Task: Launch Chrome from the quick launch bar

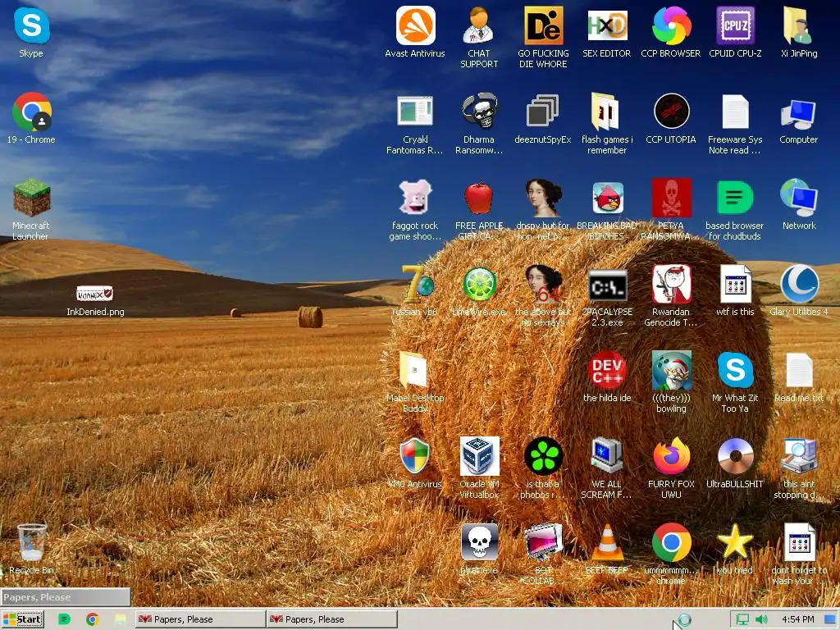Action: 92,619
